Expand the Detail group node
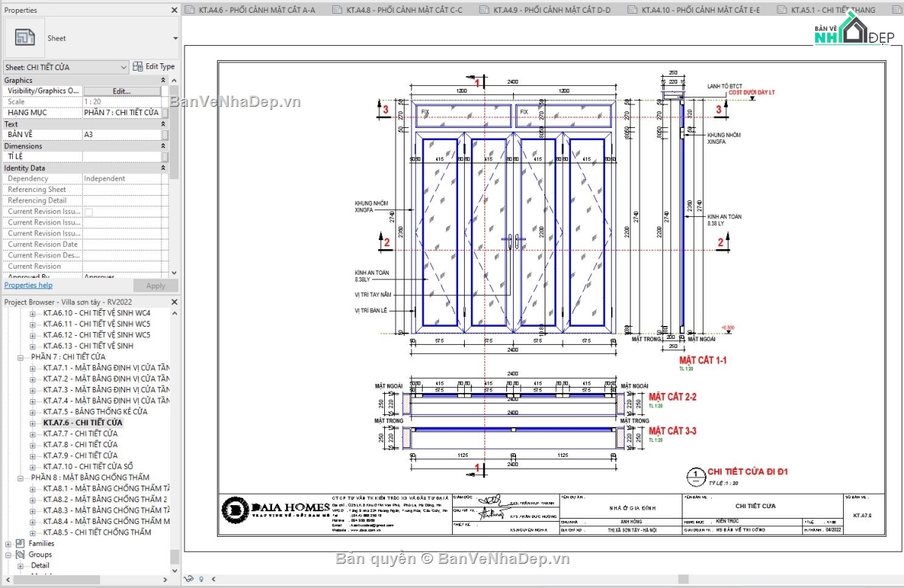 coord(21,565)
